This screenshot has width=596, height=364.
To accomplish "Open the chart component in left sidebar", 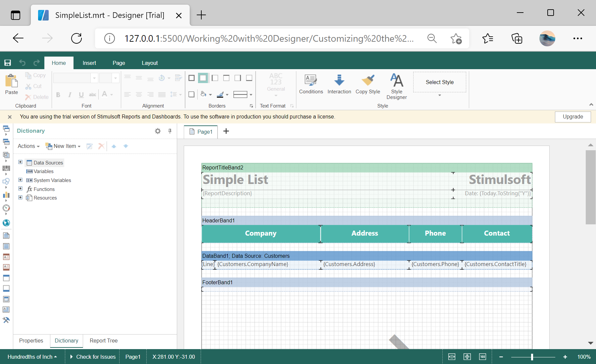I will (x=6, y=195).
